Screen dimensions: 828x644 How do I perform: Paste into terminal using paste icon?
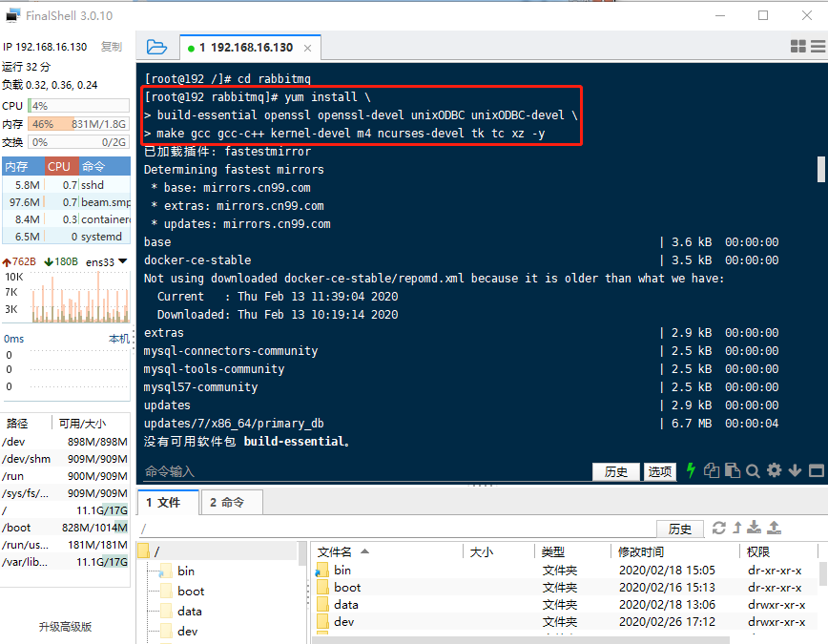point(732,470)
